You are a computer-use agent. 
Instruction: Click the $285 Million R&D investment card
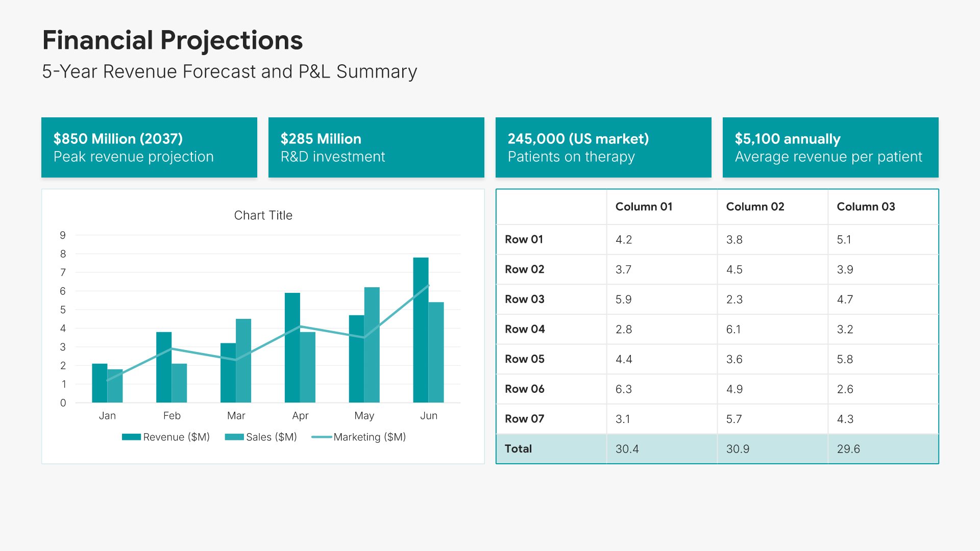(376, 147)
